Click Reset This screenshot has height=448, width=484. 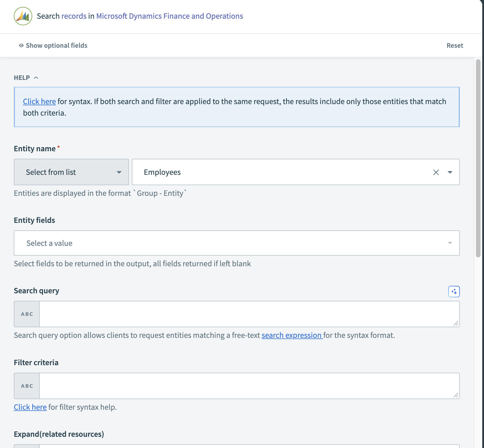(x=455, y=45)
